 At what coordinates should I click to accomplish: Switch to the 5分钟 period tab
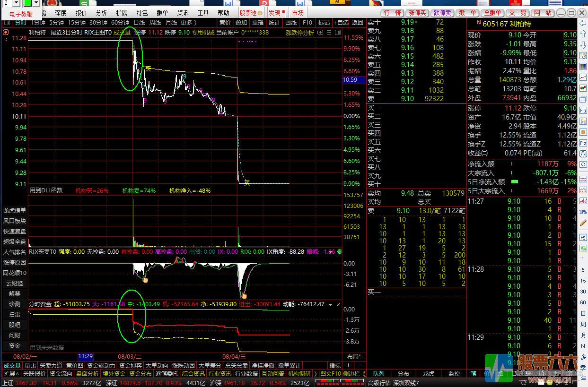(57, 22)
